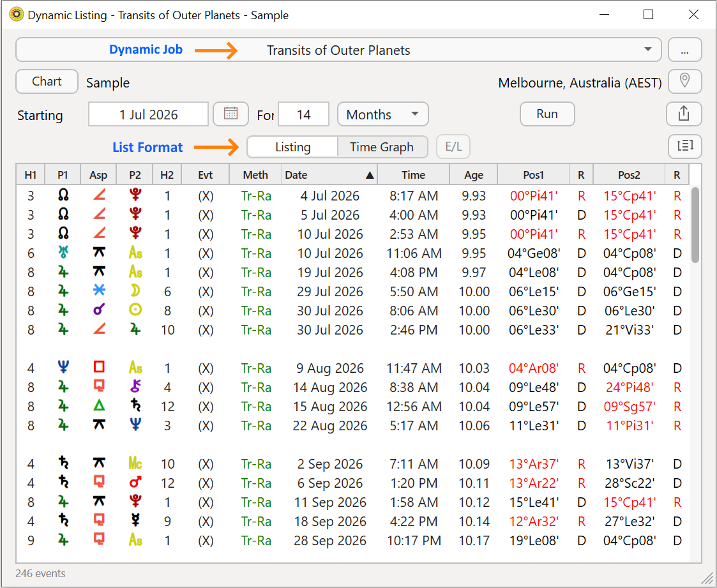Click the age cell 10.14
Image resolution: width=717 pixels, height=588 pixels.
pyautogui.click(x=474, y=521)
